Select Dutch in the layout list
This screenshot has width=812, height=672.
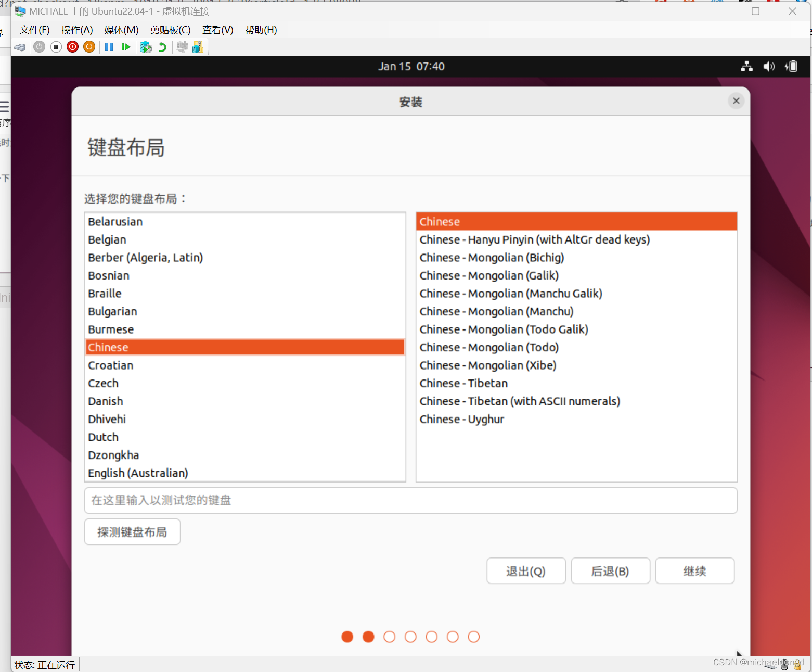pyautogui.click(x=245, y=437)
